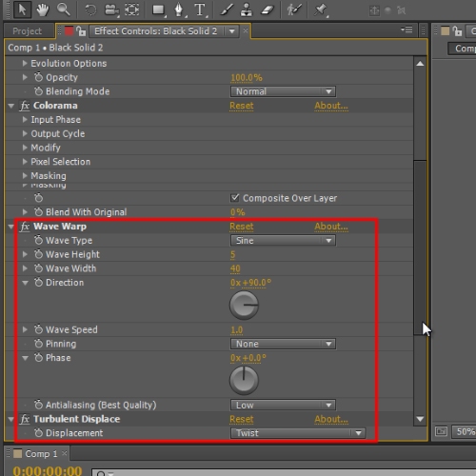Image resolution: width=476 pixels, height=476 pixels.
Task: Open the Pinning None dropdown
Action: 283,344
